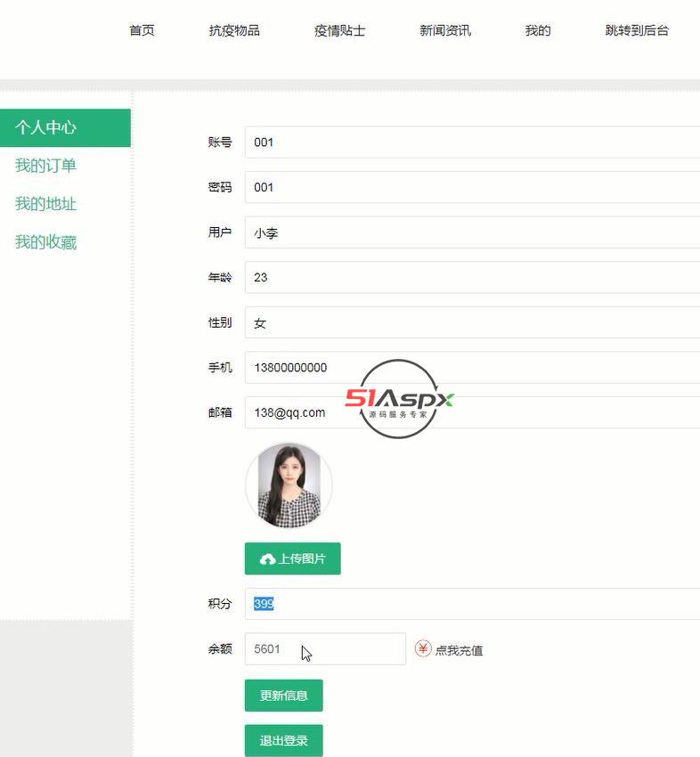Screen dimensions: 700x757
Task: Click the 年龄 field containing 23
Action: click(472, 277)
